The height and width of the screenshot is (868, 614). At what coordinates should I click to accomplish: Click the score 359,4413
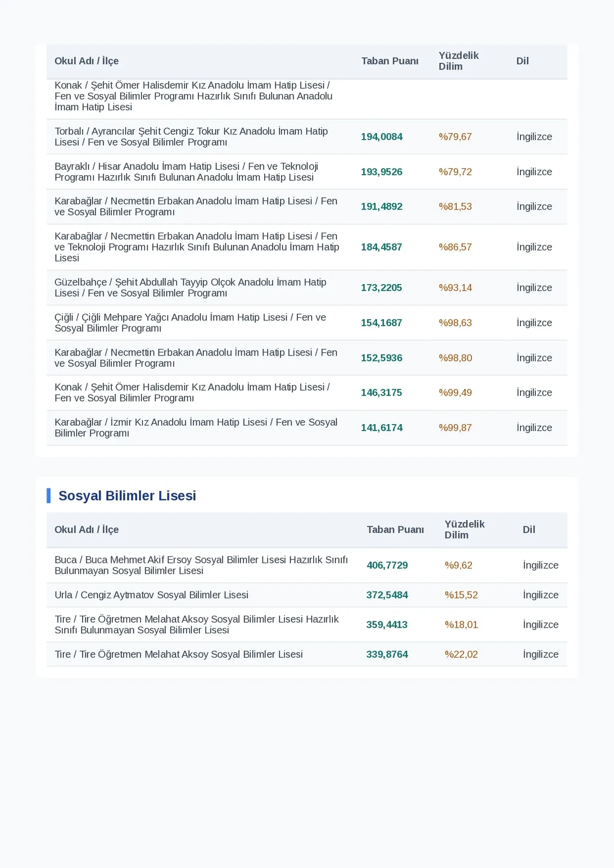(387, 625)
